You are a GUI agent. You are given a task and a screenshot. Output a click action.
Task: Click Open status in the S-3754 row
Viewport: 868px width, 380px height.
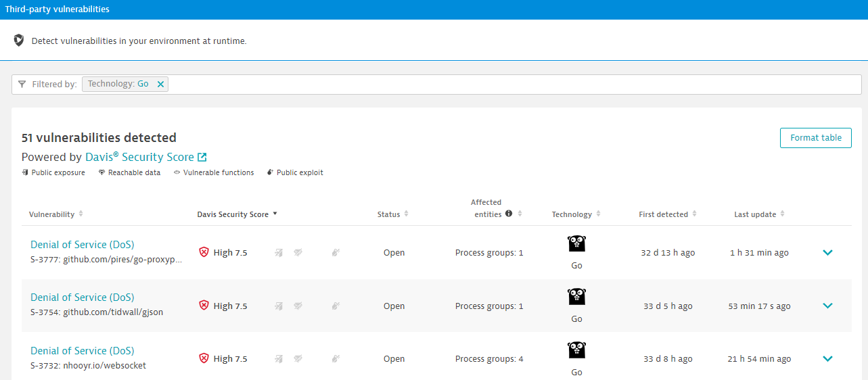394,306
